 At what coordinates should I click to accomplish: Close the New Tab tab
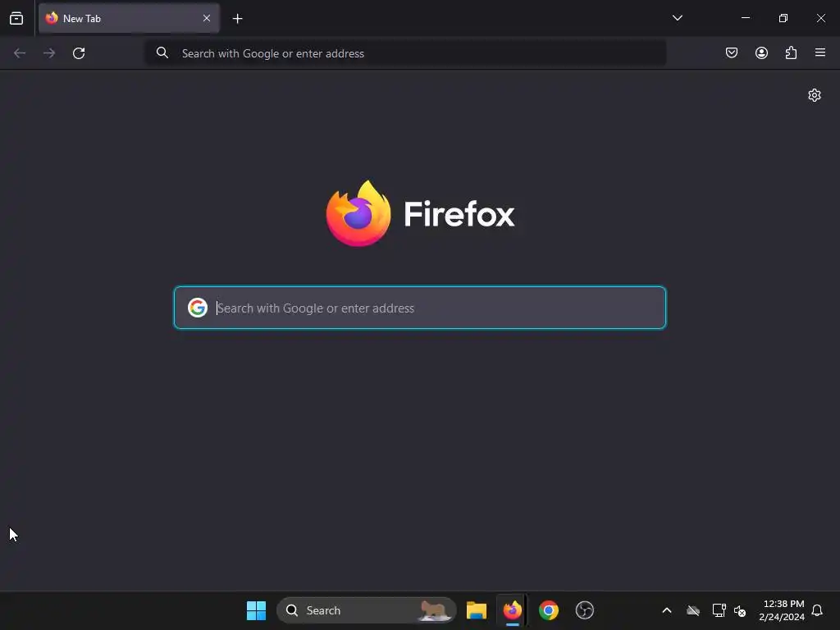point(207,18)
